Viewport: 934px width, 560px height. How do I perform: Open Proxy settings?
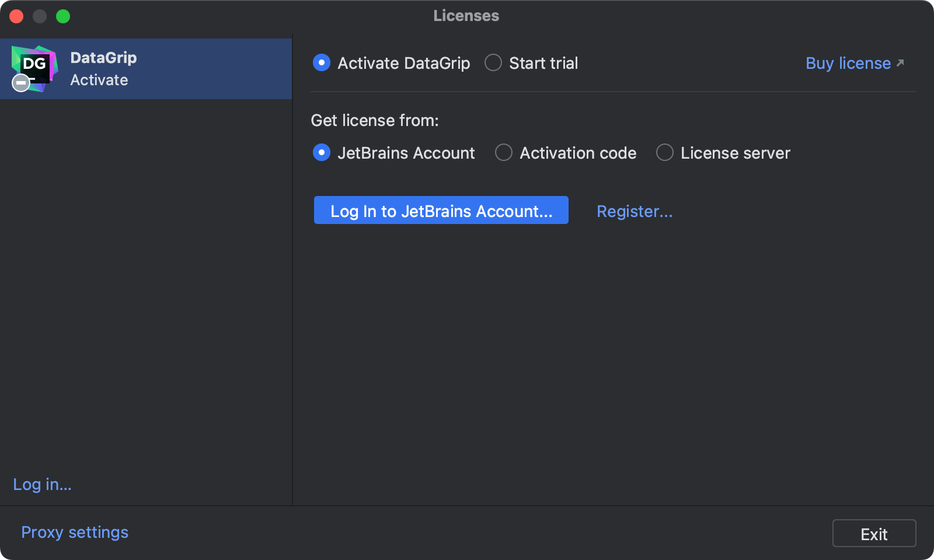(74, 532)
